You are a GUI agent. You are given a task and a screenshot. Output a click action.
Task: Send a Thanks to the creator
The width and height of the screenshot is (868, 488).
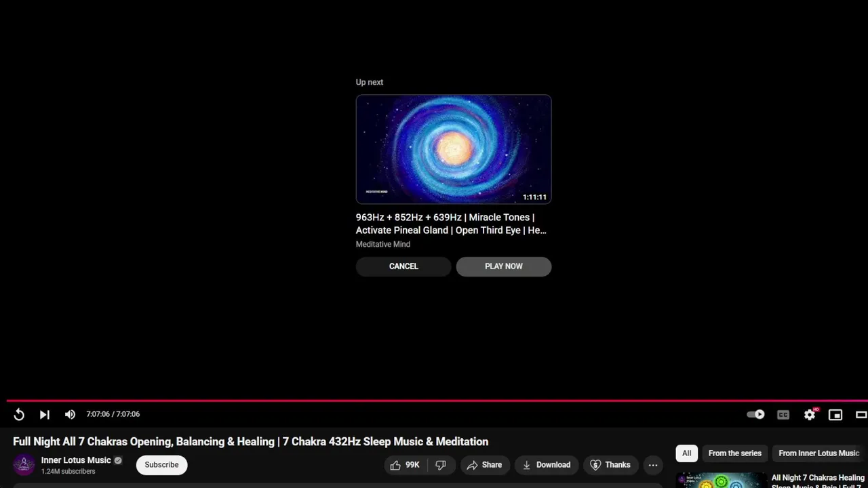point(610,465)
